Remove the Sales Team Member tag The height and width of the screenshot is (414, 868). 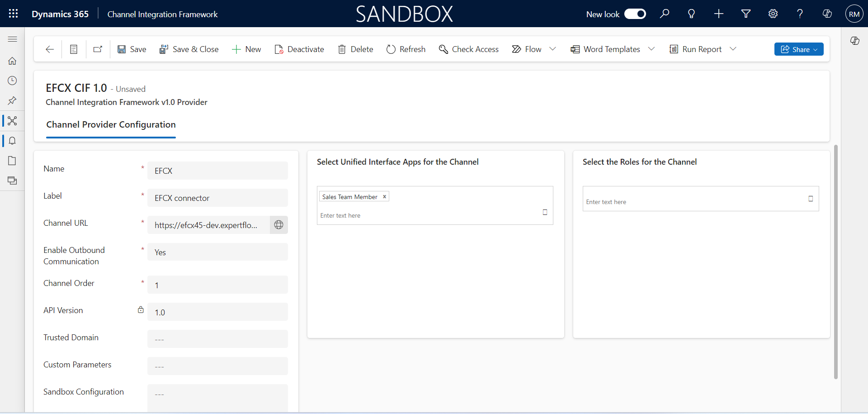384,197
